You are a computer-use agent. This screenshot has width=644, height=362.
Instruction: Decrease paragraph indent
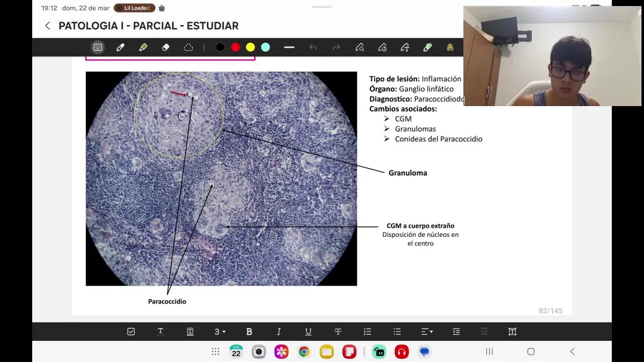pos(484,331)
